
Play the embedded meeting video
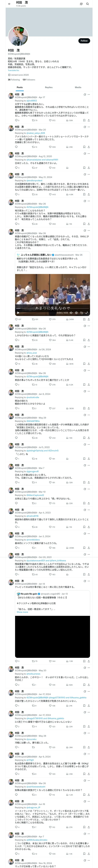pyautogui.click(x=18, y=313)
